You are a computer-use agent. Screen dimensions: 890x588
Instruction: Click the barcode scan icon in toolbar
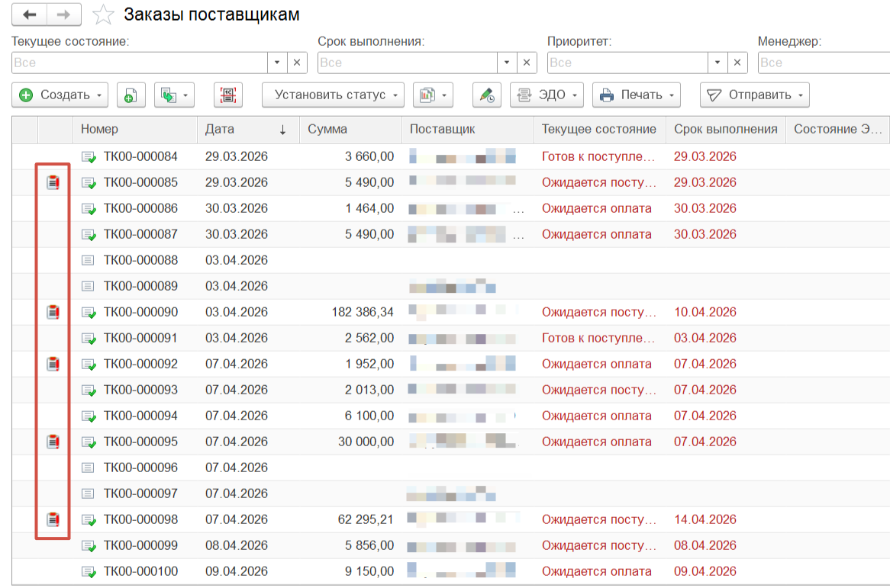[x=228, y=95]
